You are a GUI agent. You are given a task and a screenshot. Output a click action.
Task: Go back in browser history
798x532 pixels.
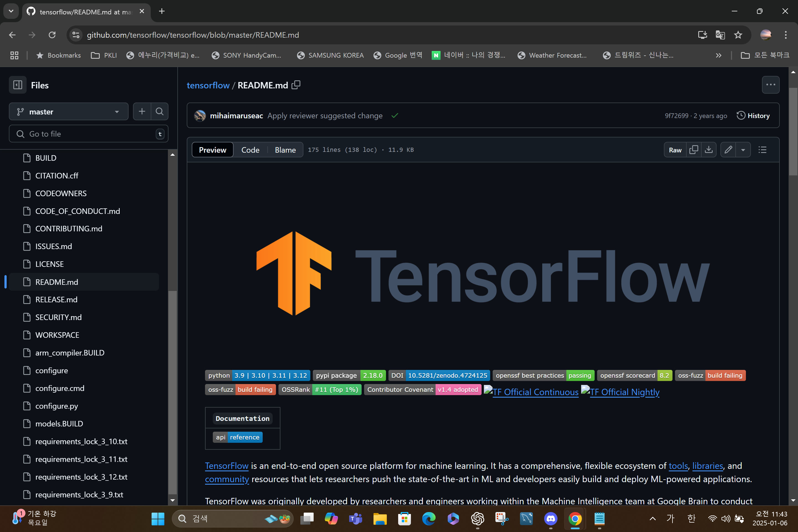(x=12, y=35)
